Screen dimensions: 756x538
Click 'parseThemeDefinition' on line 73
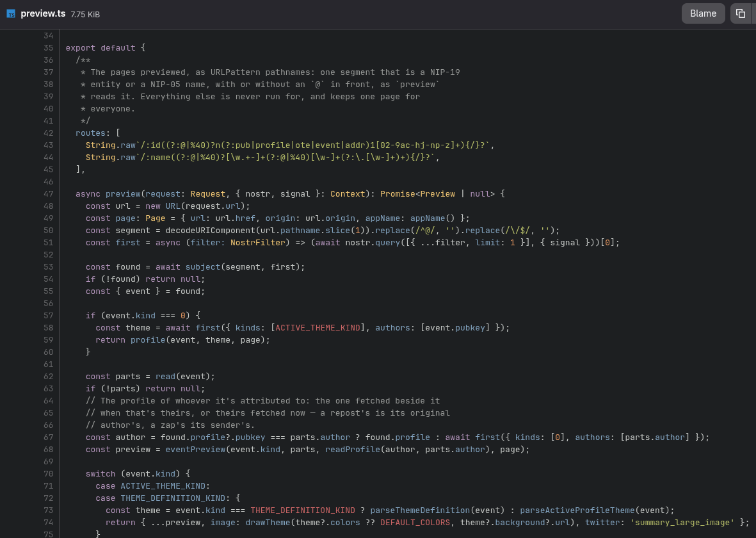420,510
